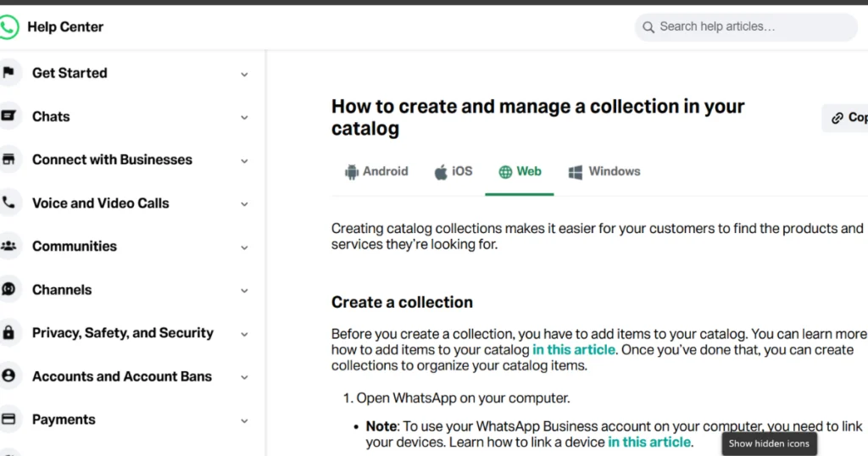Expand the Accounts and Account Bans chevron
Viewport: 868px width, 456px height.
pyautogui.click(x=244, y=377)
